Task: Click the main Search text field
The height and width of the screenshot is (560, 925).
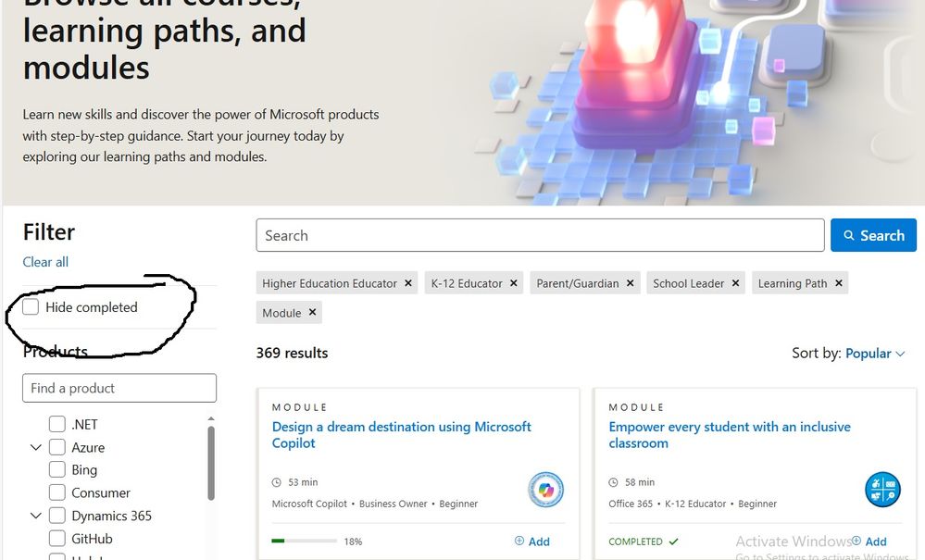Action: [x=540, y=235]
